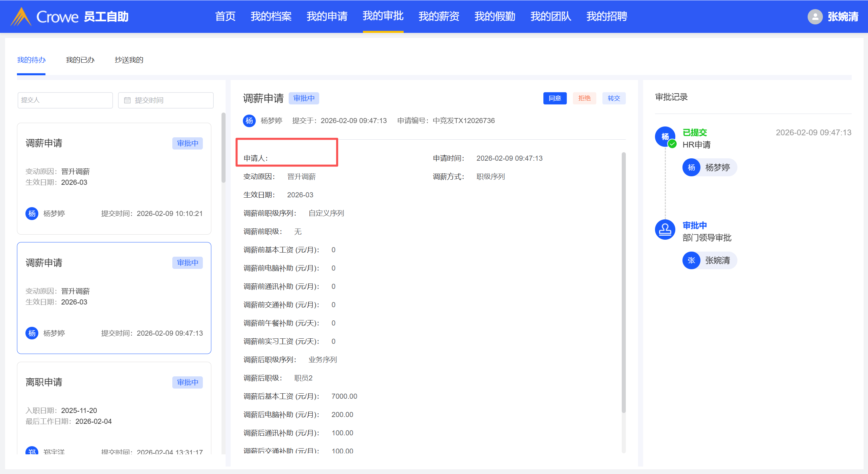Switch to 抄送我的 tab
Screen dimensions: 868x474
[x=129, y=60]
